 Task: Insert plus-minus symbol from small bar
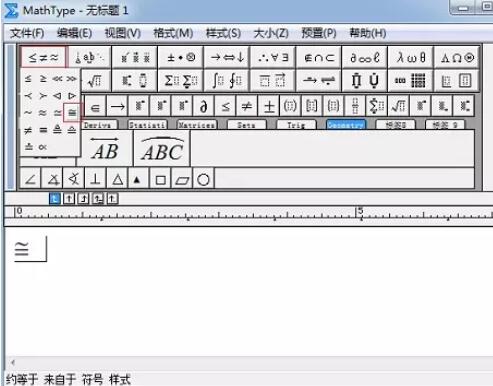click(269, 107)
